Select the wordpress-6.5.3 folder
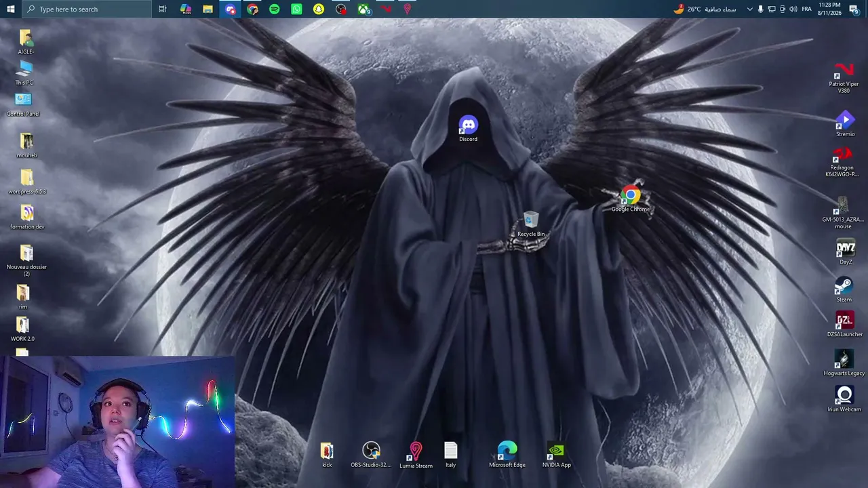This screenshot has width=868, height=488. point(27,182)
